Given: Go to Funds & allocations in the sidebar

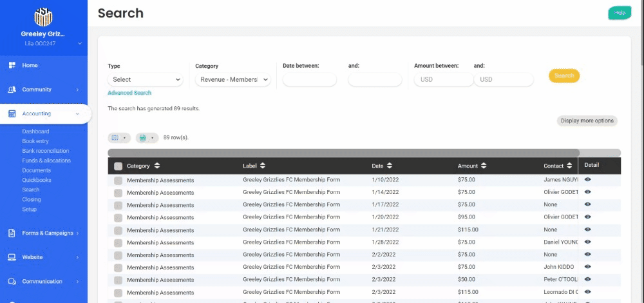Looking at the screenshot, I should 46,161.
